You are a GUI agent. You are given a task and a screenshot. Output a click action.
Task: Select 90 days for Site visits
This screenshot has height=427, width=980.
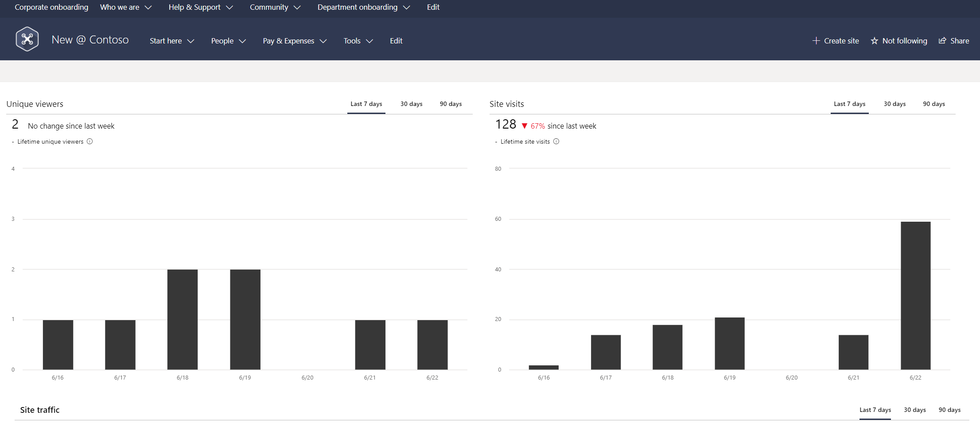click(x=934, y=104)
